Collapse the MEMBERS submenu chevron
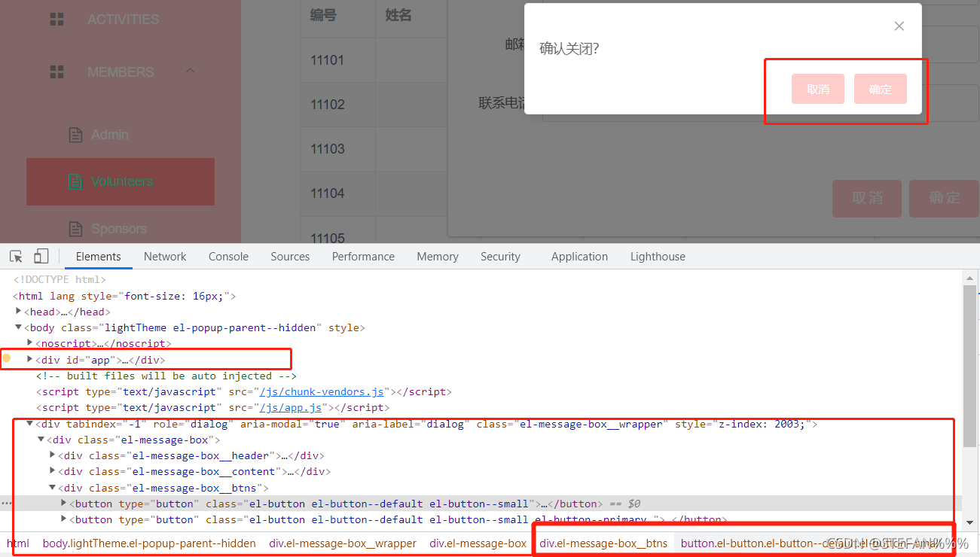The height and width of the screenshot is (557, 980). coord(190,71)
